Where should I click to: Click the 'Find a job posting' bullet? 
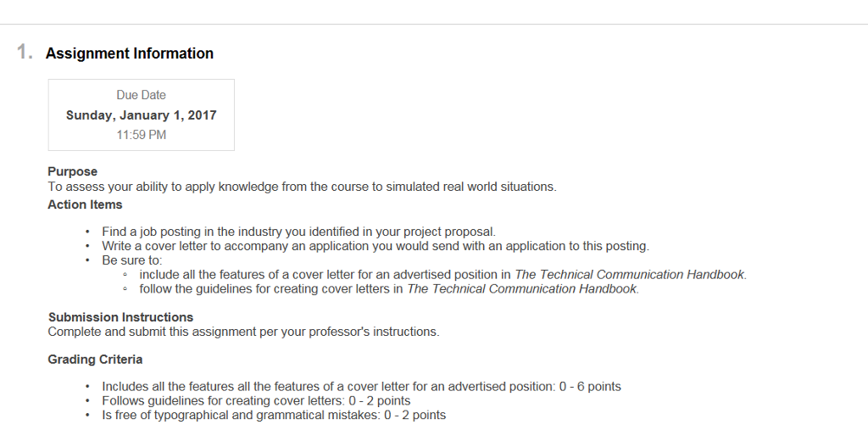pos(299,232)
